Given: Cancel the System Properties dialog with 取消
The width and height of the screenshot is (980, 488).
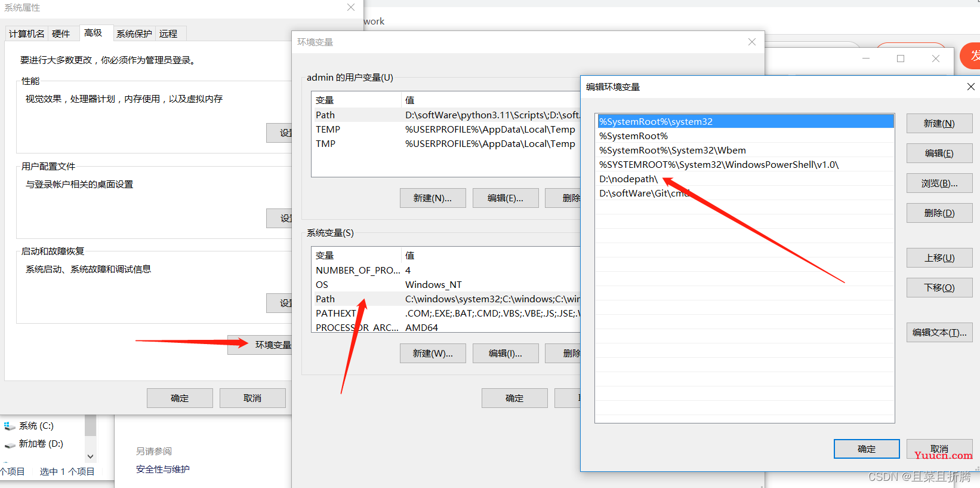Looking at the screenshot, I should pyautogui.click(x=252, y=398).
